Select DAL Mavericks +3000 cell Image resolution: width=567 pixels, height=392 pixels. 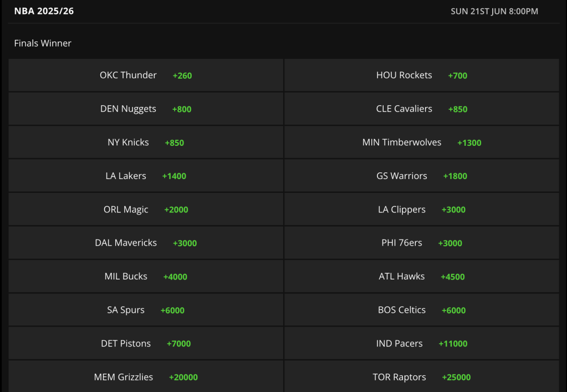[x=146, y=243]
